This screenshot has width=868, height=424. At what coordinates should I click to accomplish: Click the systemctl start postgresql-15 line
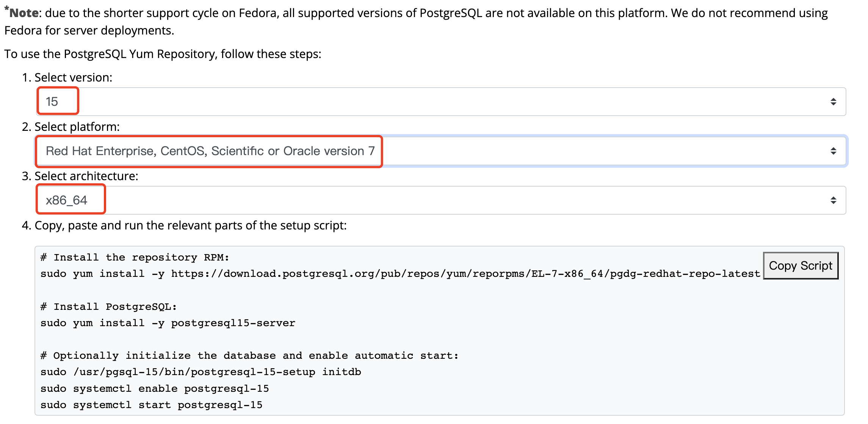pyautogui.click(x=151, y=405)
